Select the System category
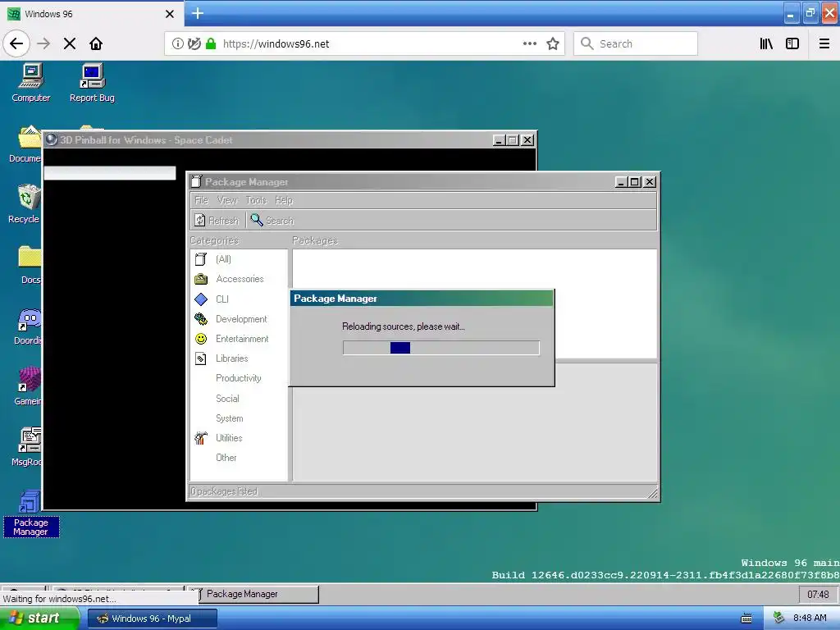 [x=230, y=418]
